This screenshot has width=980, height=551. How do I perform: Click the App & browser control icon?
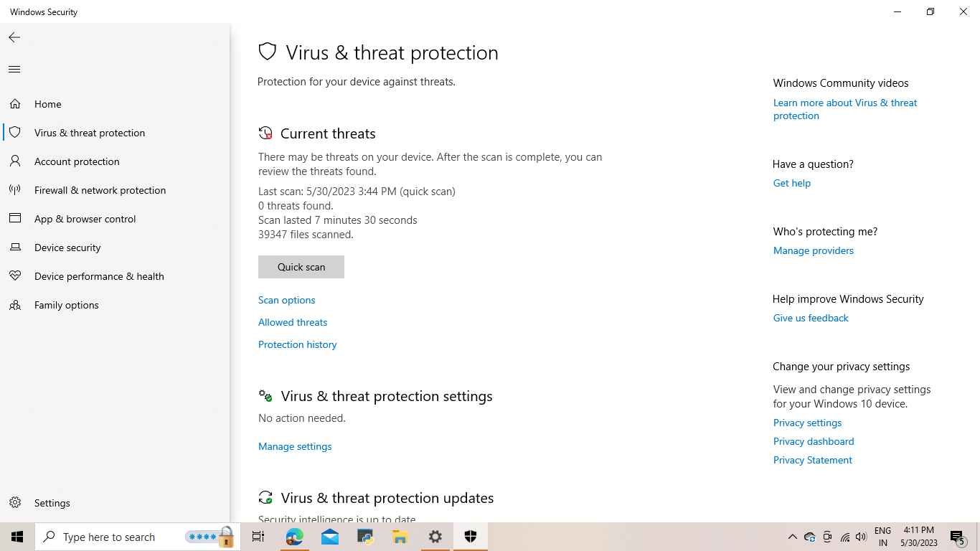(x=15, y=219)
